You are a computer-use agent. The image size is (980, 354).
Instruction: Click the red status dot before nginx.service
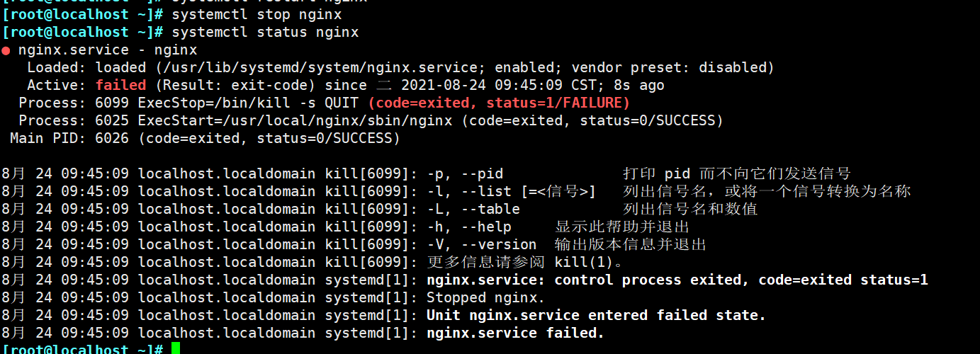point(6,51)
